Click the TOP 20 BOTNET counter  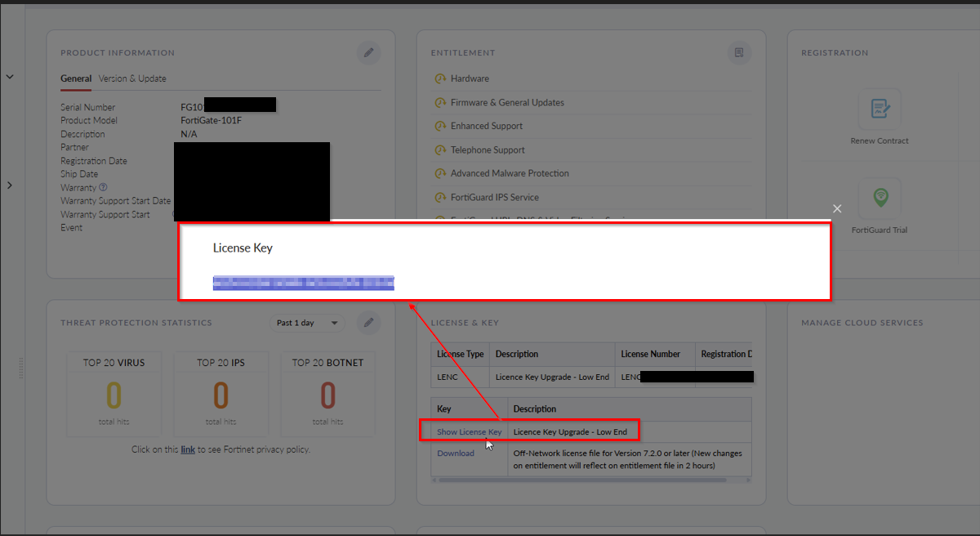coord(327,394)
